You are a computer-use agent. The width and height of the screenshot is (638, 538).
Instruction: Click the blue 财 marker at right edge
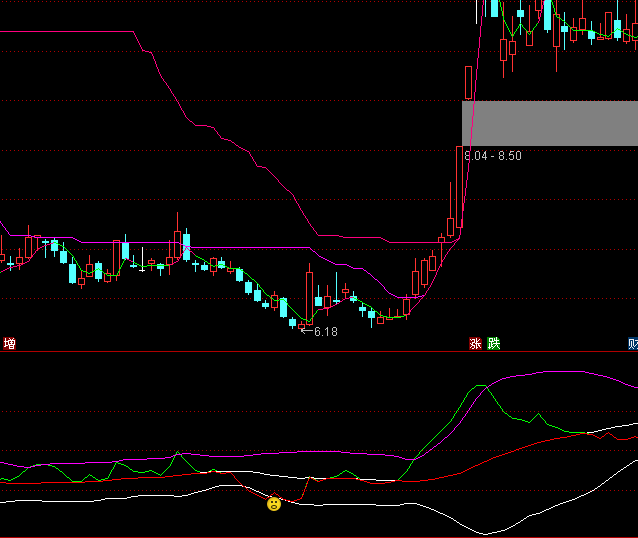[x=632, y=344]
